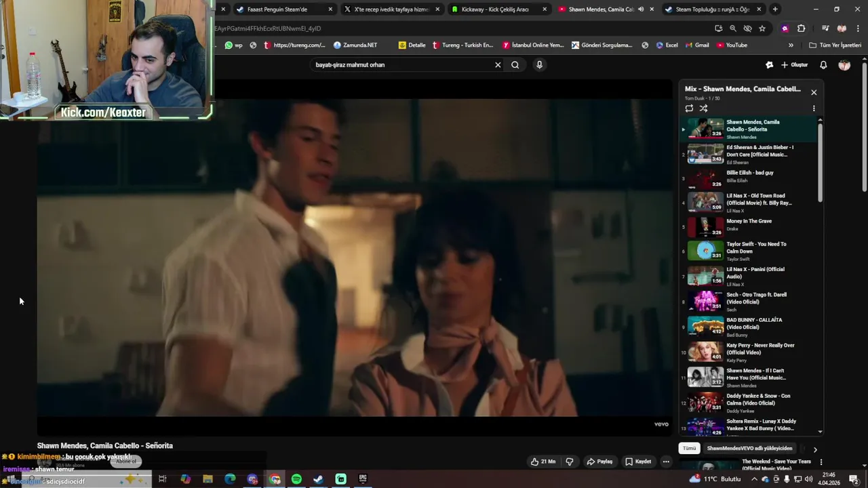Viewport: 868px width, 488px height.
Task: Open the 11°C Bulutlu weather widget
Action: 715,479
